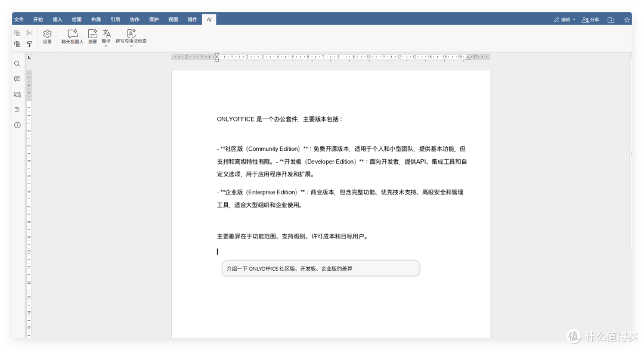Open the chat panel in left sidebar
644x350 pixels.
[x=17, y=94]
